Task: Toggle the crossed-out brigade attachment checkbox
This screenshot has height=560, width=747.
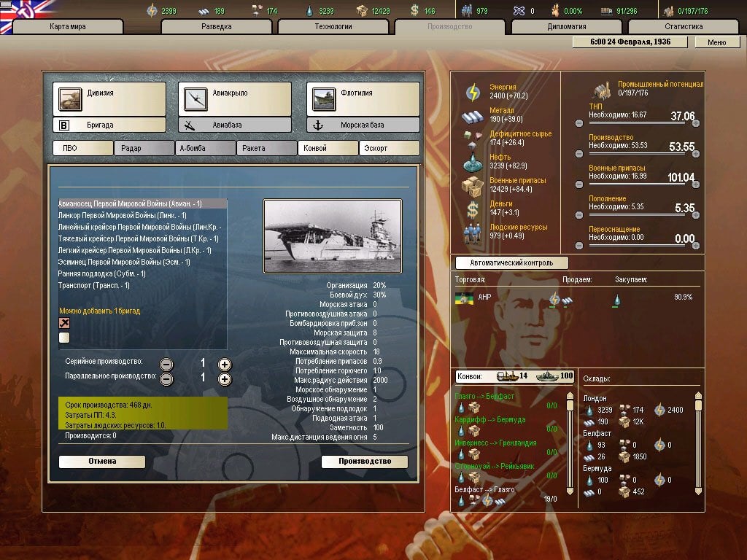Action: 64,323
